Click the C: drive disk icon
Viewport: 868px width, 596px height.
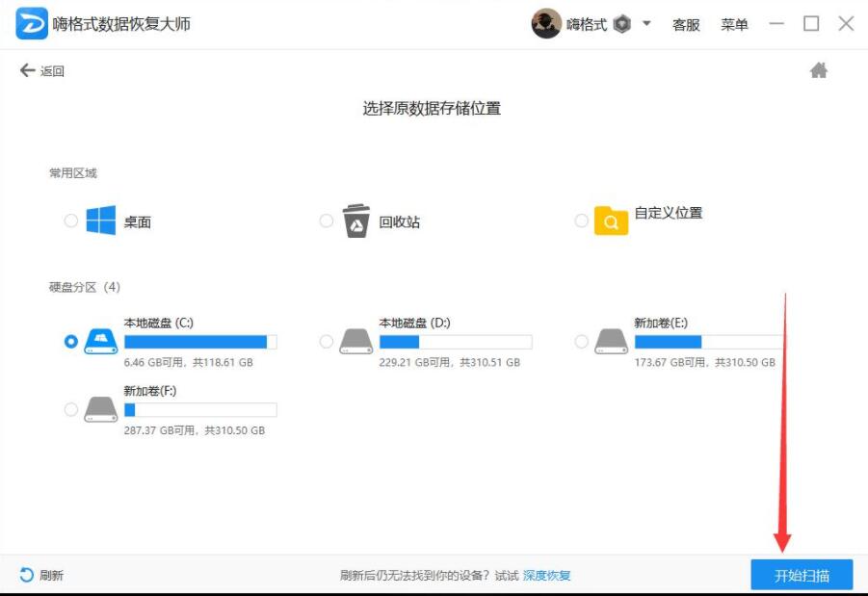101,342
